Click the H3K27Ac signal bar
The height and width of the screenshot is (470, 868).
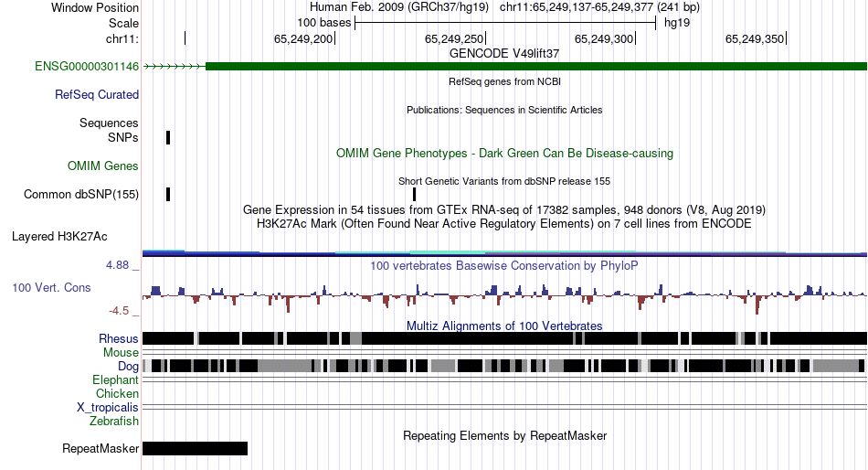tap(504, 253)
